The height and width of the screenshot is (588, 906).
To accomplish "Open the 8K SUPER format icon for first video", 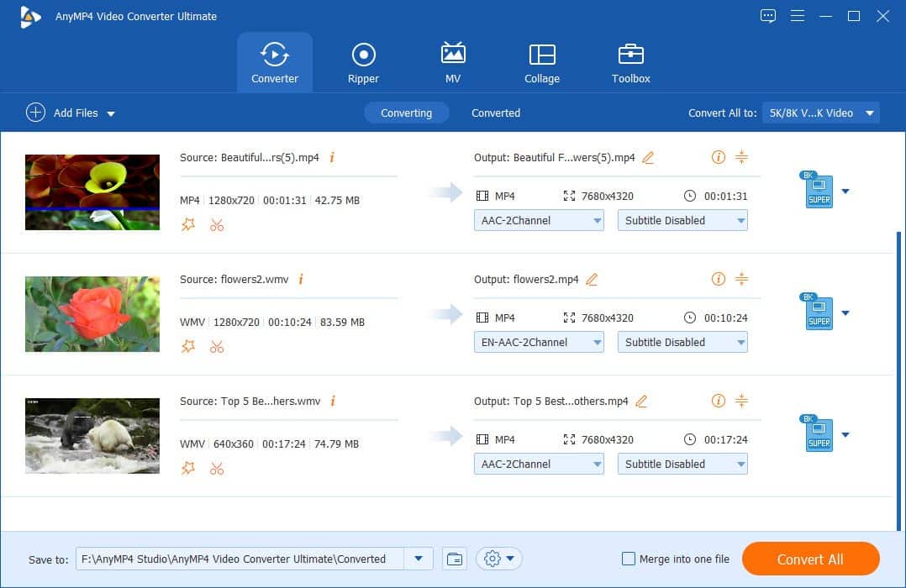I will pyautogui.click(x=819, y=191).
